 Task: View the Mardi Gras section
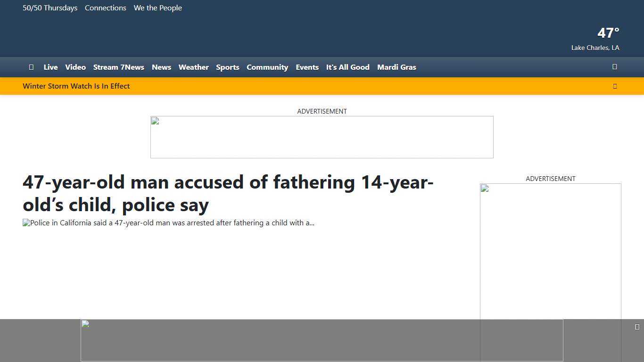click(x=396, y=67)
